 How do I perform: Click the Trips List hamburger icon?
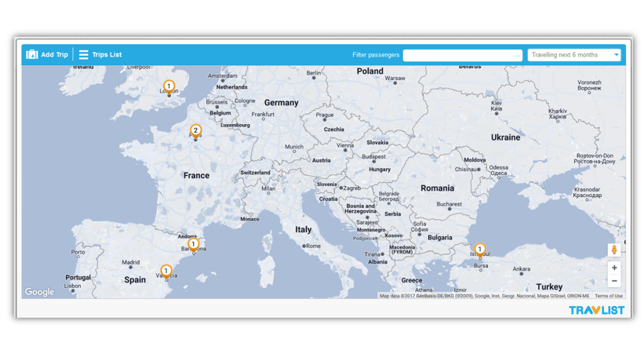point(83,55)
